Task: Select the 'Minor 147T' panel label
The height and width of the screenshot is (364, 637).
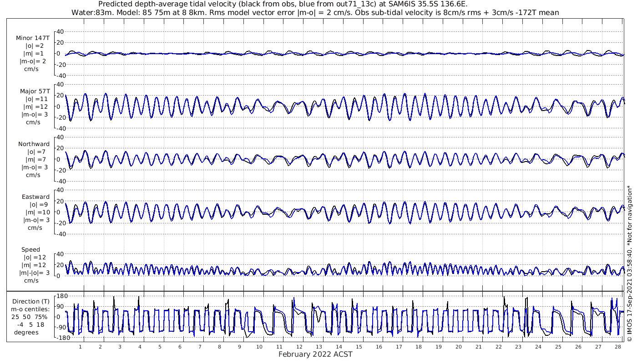Action: 32,38
